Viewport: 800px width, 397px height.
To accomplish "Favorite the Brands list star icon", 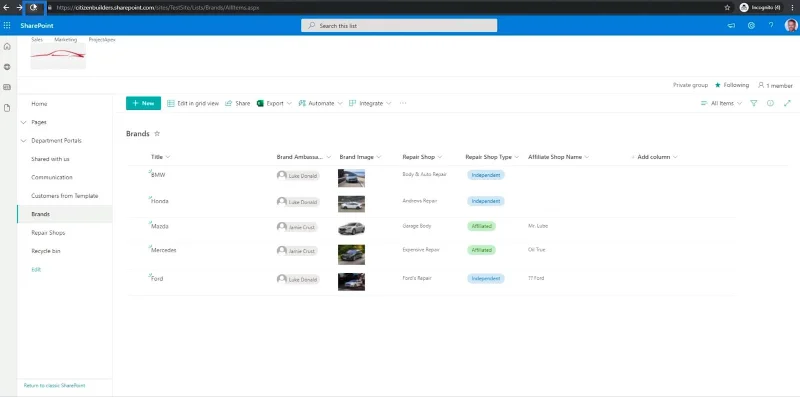I will (157, 134).
